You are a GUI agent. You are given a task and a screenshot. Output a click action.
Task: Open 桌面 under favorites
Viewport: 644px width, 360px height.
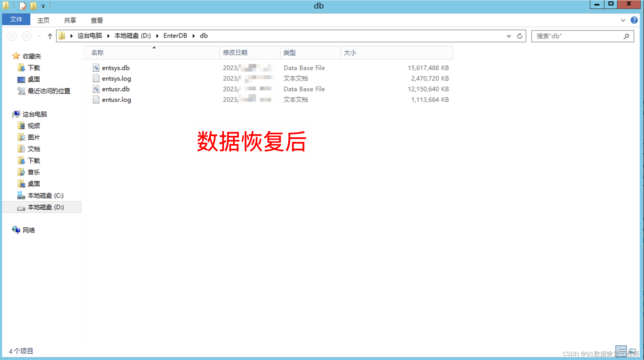point(34,79)
